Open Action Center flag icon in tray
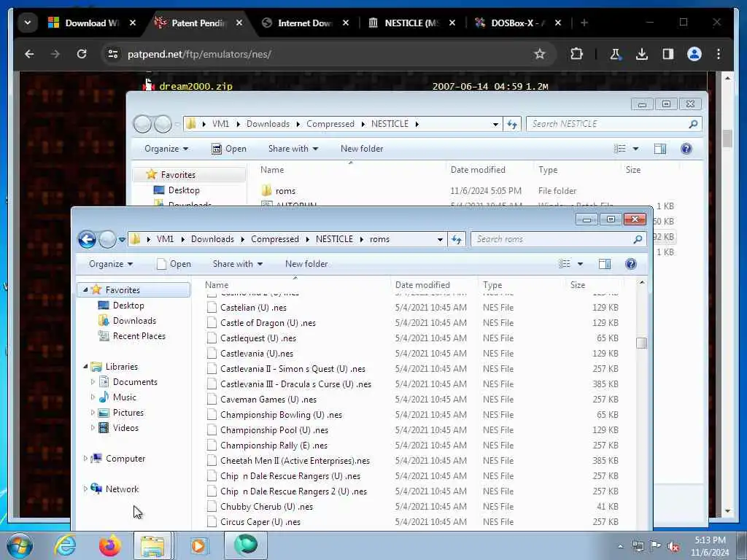The height and width of the screenshot is (560, 747). tap(655, 546)
